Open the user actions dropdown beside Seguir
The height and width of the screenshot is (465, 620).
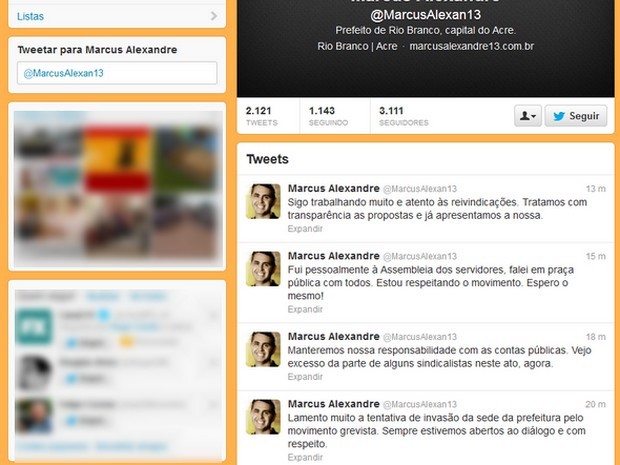(528, 116)
